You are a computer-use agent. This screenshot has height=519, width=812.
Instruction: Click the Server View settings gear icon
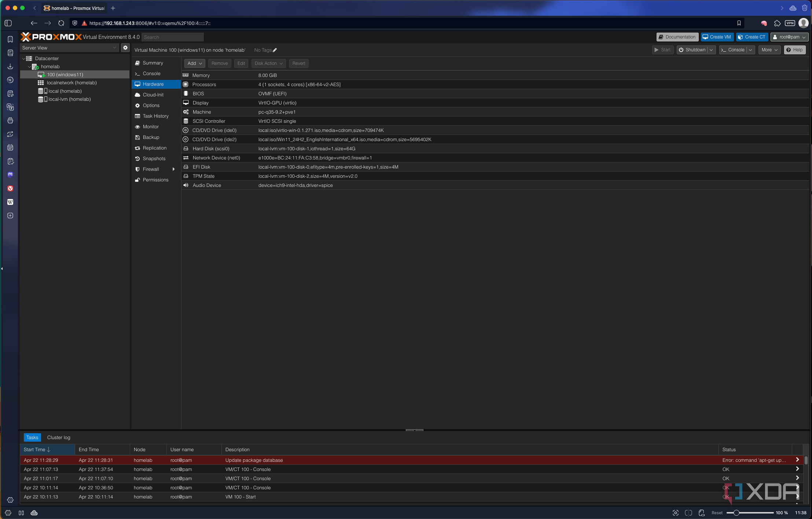(125, 48)
